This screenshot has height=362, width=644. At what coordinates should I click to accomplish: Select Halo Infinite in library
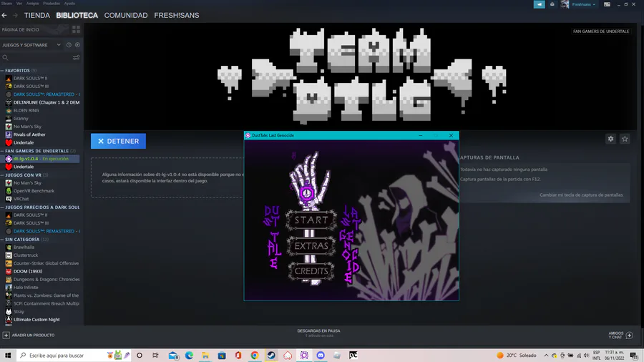pos(26,288)
